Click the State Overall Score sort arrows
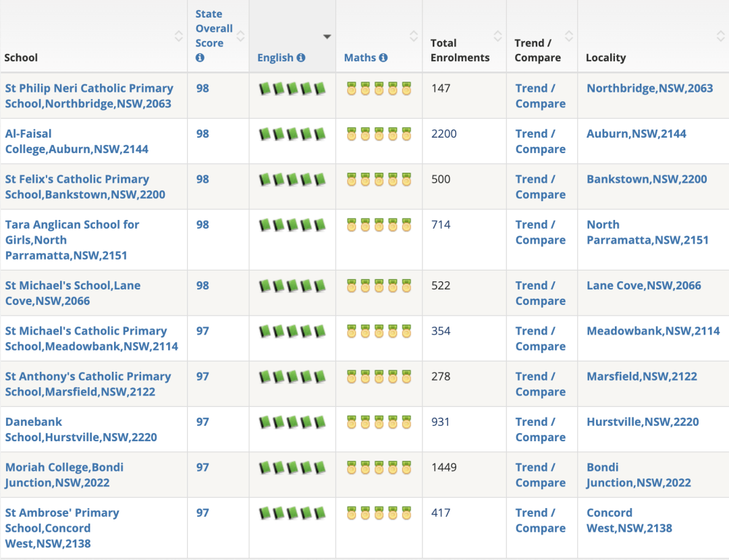 (240, 36)
